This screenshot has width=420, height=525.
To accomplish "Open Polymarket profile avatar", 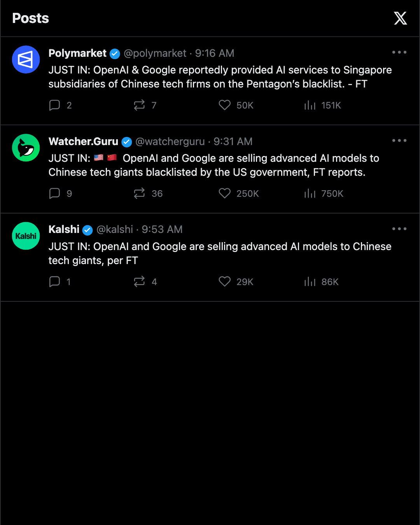I will (26, 59).
